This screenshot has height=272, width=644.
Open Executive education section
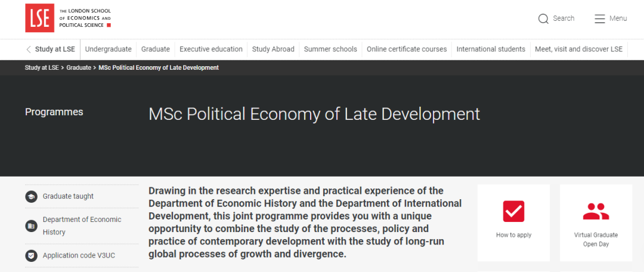[211, 50]
